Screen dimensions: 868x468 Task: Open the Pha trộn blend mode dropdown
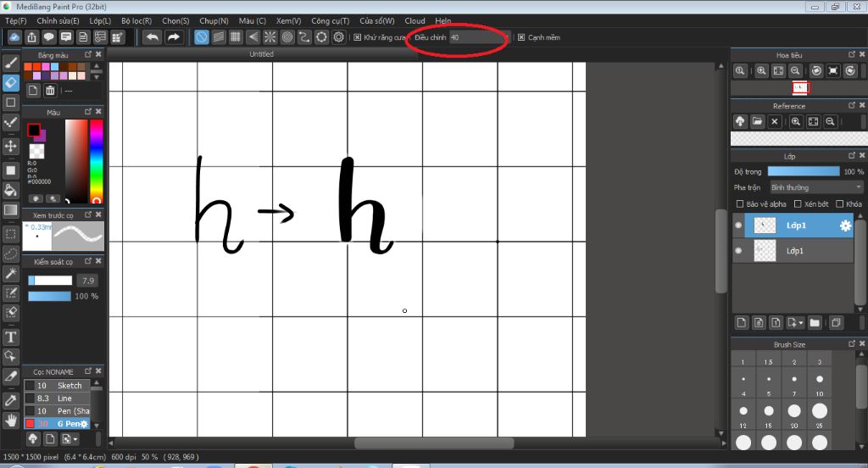(816, 187)
